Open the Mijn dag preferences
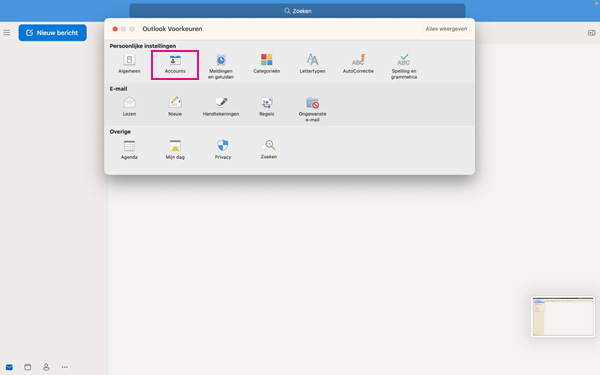This screenshot has height=375, width=600. point(175,150)
